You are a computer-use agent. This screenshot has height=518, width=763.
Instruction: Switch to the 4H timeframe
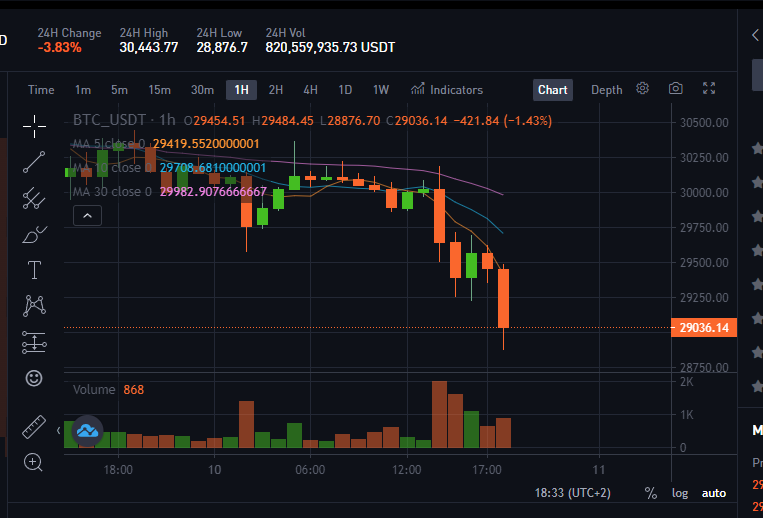click(310, 90)
